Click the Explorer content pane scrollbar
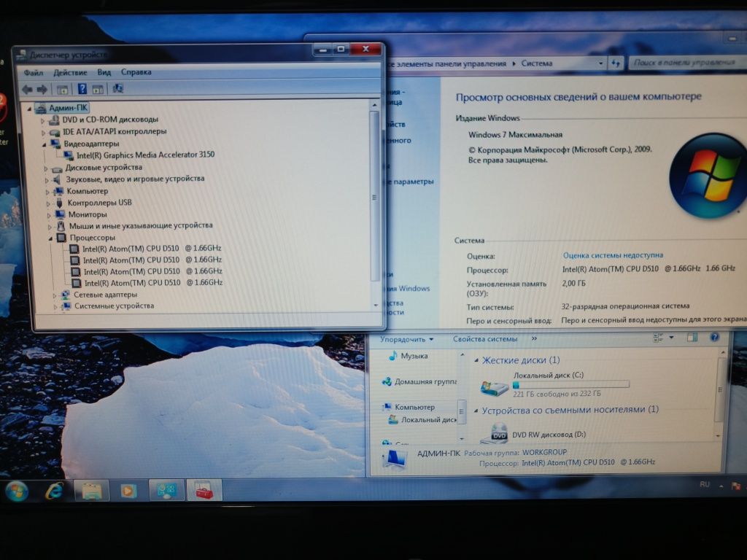 (721, 391)
